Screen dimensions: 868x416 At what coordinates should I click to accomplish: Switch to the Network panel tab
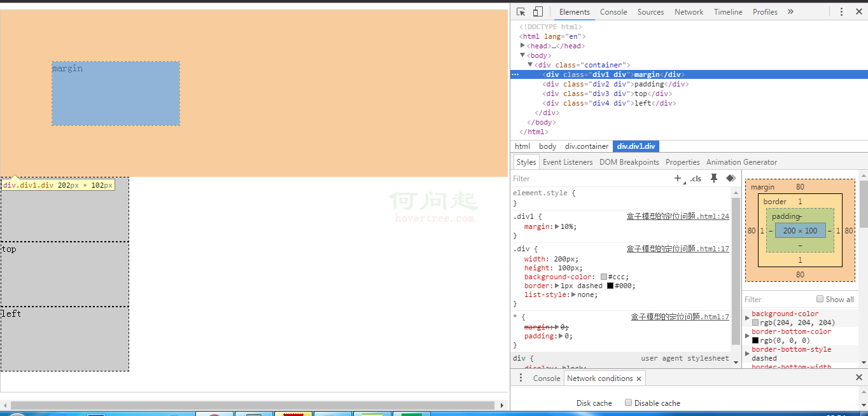pyautogui.click(x=689, y=12)
